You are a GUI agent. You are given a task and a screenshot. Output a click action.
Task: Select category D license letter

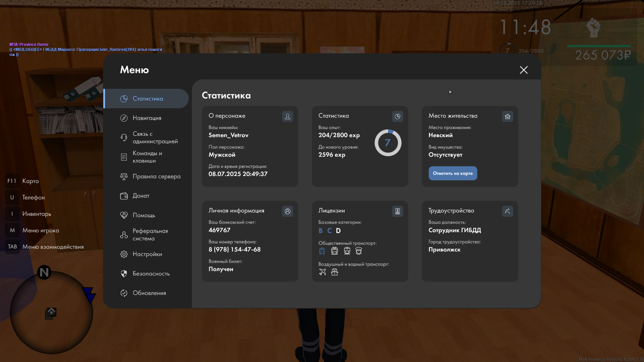[338, 231]
